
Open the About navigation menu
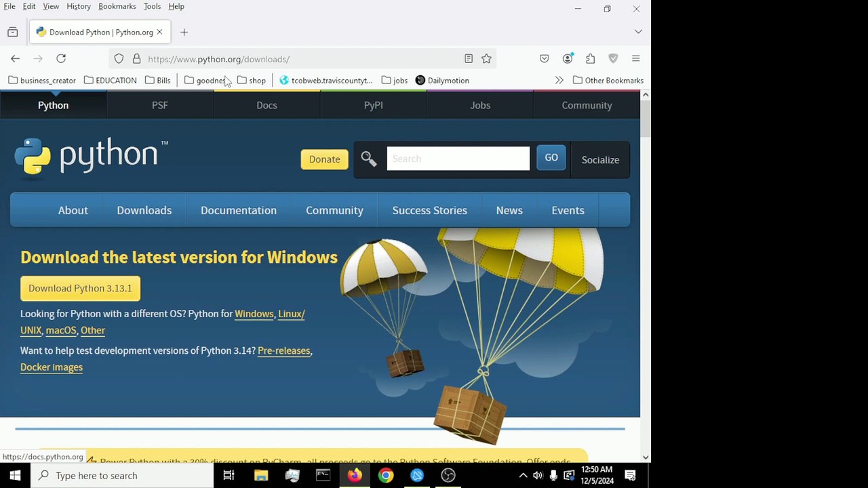click(x=73, y=210)
